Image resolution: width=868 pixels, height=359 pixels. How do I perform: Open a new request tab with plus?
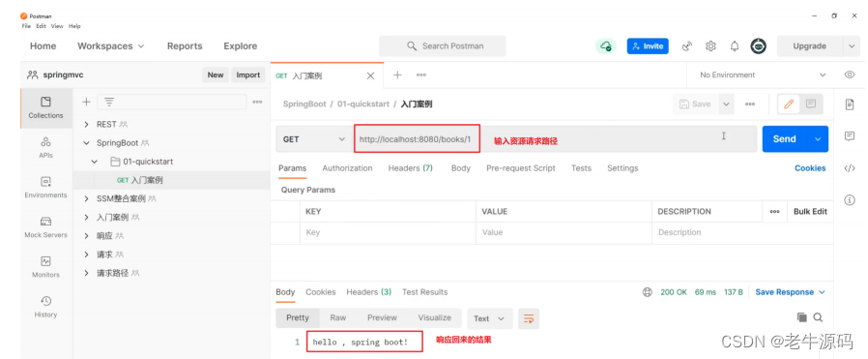pos(397,75)
